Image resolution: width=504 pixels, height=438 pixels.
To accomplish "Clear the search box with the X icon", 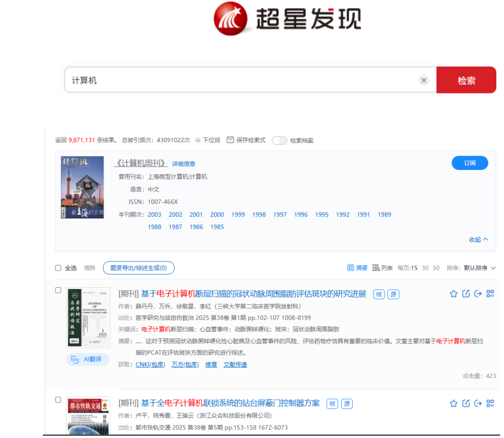I will coord(424,80).
